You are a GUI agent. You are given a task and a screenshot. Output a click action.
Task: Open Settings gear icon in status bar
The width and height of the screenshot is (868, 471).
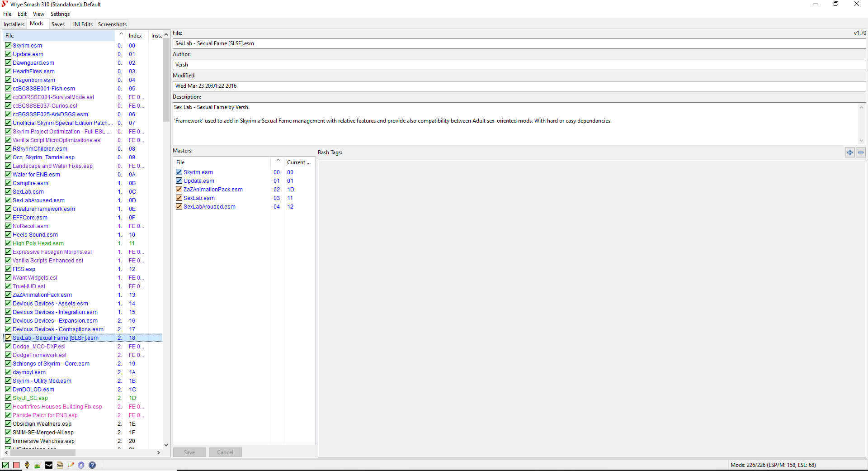point(81,465)
